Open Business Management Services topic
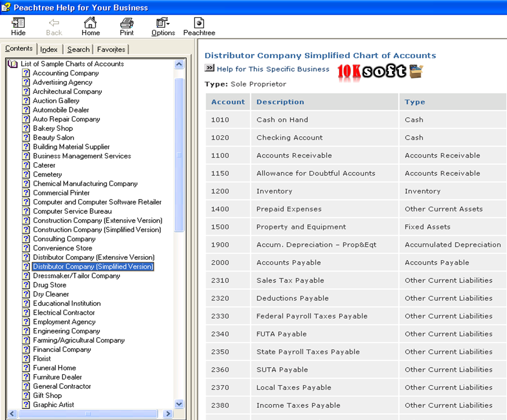The image size is (507, 420). (x=82, y=156)
